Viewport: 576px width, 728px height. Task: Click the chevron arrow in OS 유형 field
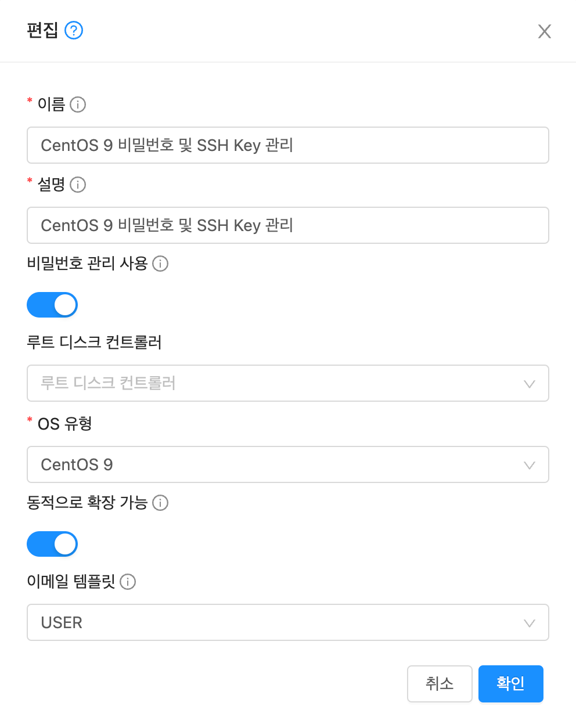tap(529, 465)
